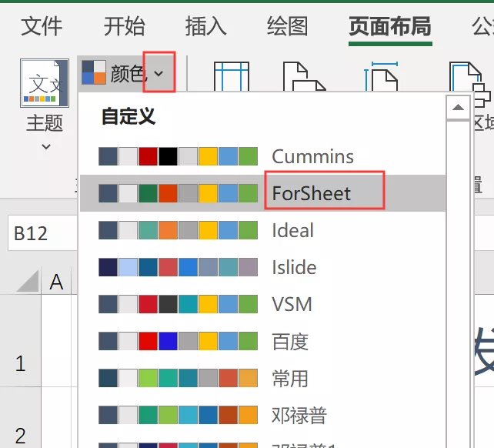Choose the Islide color theme
This screenshot has width=494, height=448.
262,267
